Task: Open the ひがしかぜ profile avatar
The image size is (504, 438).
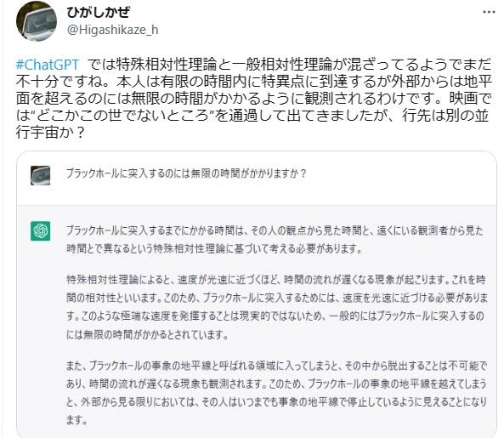Action: (37, 21)
